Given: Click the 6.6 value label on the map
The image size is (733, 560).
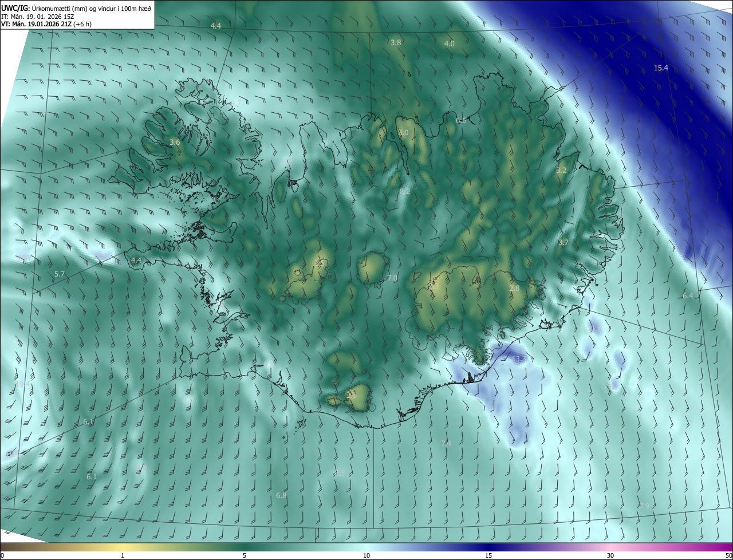Looking at the screenshot, I should 461,121.
